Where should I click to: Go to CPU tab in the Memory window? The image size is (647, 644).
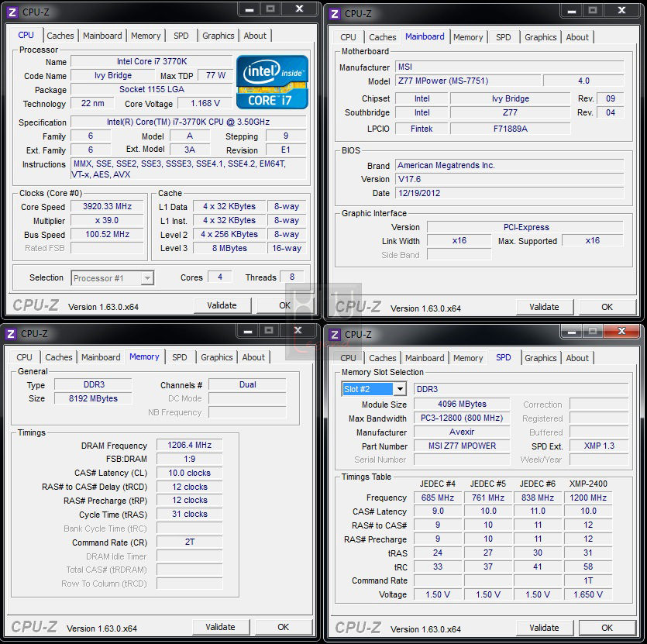pos(24,357)
